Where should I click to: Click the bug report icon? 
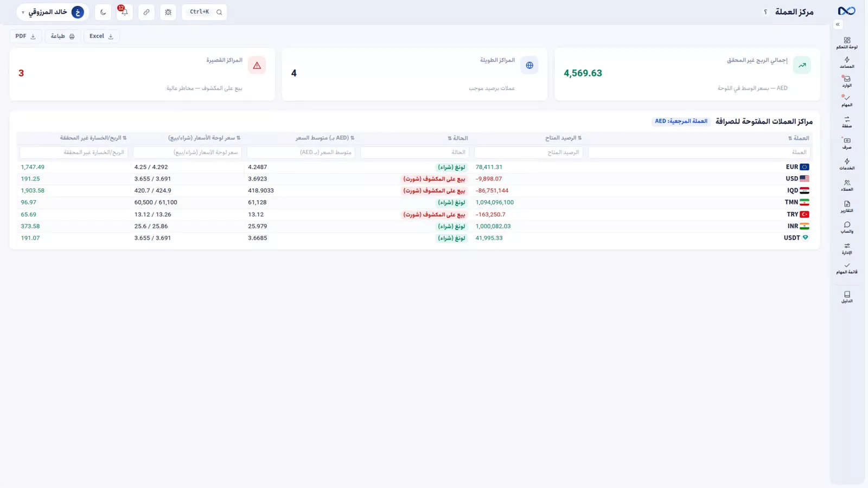pyautogui.click(x=168, y=12)
